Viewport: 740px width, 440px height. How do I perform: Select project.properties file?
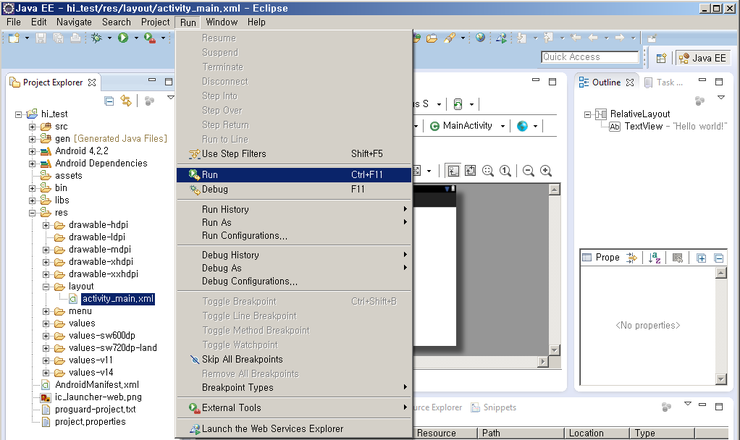(x=90, y=422)
